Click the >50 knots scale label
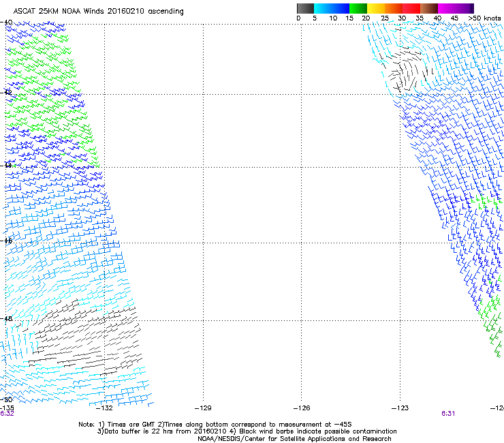Screen dimensions: 504x443 coord(484,18)
